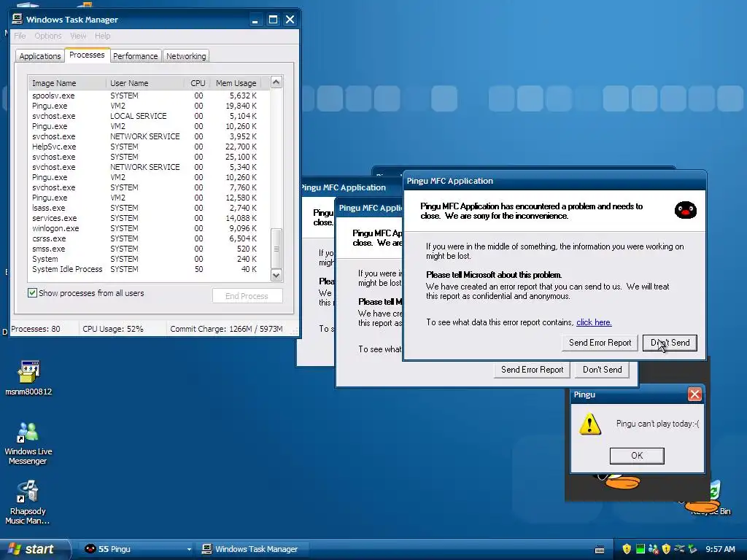
Task: Click the Commit Charge status bar entry
Action: point(228,329)
